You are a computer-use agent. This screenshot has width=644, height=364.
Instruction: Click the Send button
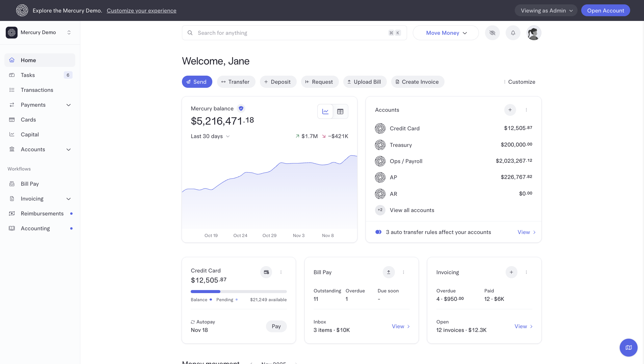coord(197,82)
